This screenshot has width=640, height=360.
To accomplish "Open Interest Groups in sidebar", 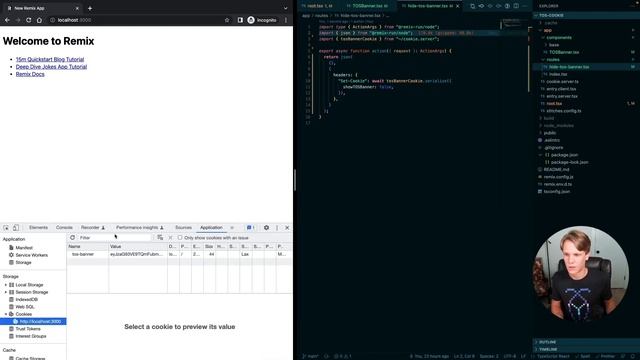I will 31,336.
